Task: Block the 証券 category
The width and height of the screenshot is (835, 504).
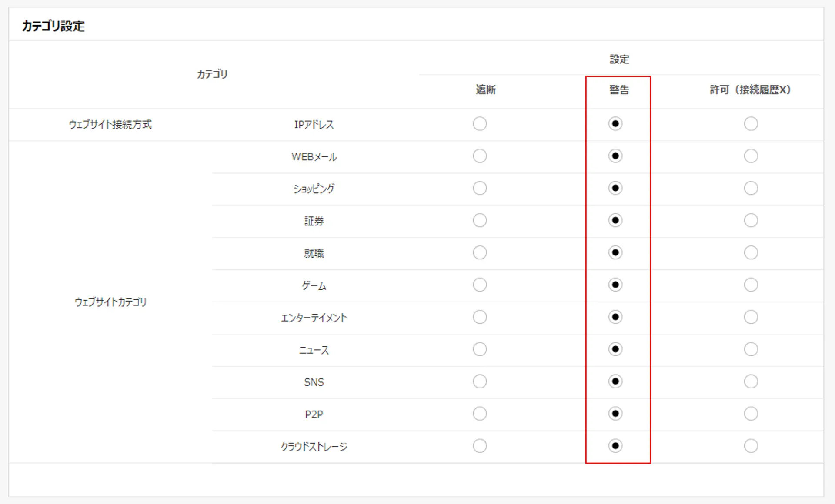Action: 480,220
